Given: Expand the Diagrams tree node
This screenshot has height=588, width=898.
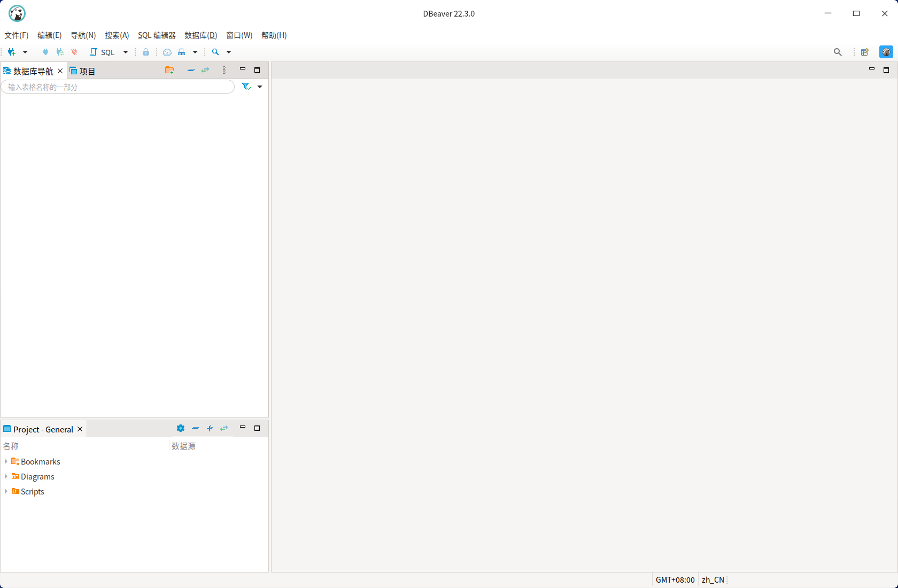Looking at the screenshot, I should pos(6,476).
